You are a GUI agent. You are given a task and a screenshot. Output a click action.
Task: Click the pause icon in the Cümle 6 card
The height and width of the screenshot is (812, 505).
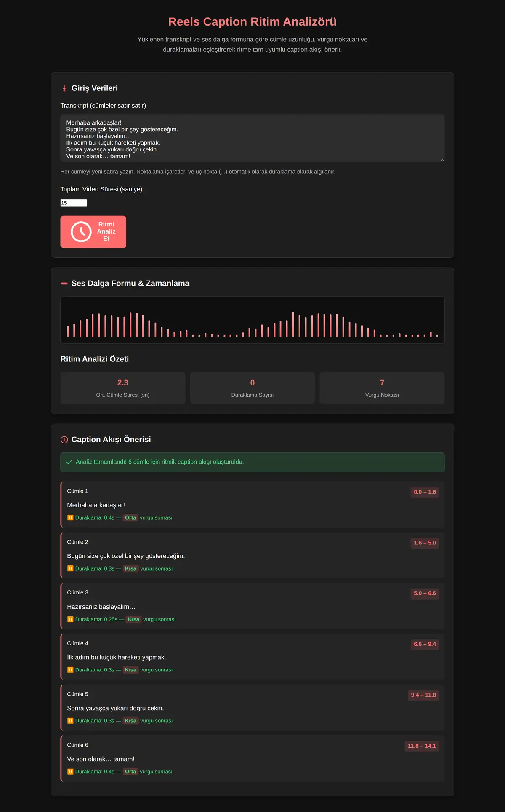coord(70,772)
